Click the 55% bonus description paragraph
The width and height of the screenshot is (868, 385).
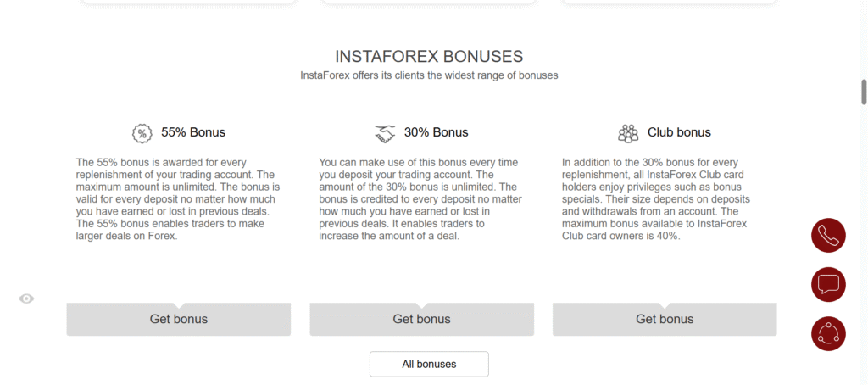(x=178, y=199)
